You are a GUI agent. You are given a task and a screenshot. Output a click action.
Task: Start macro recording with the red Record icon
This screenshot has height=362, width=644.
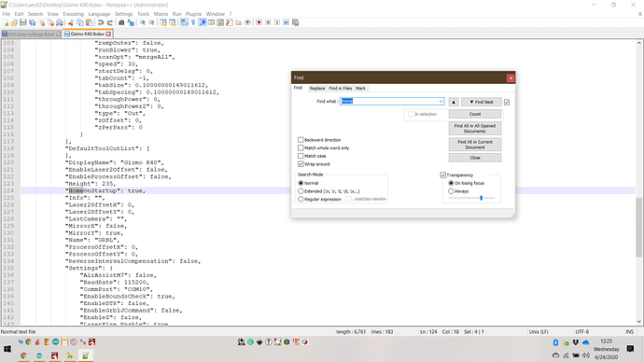259,22
